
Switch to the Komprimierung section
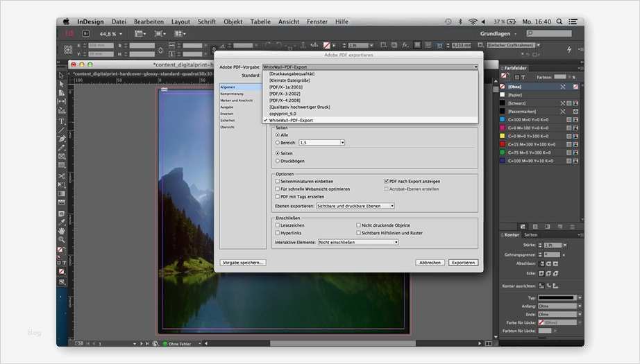pos(231,94)
